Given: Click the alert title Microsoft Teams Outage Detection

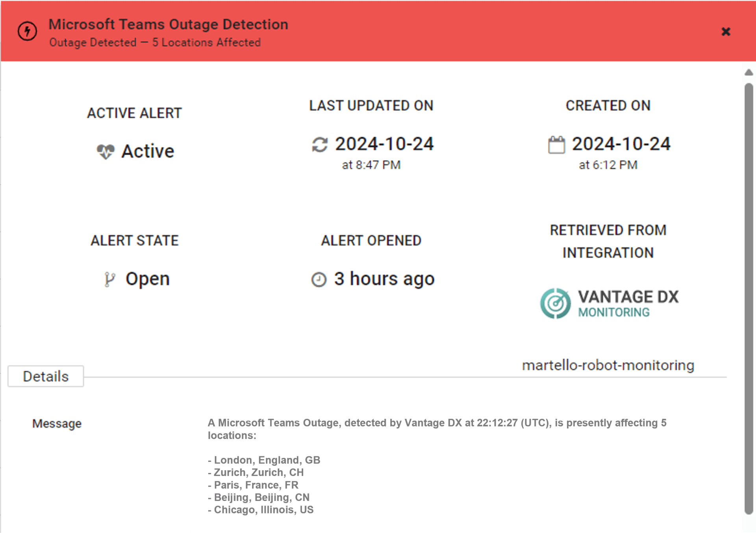Looking at the screenshot, I should click(169, 24).
